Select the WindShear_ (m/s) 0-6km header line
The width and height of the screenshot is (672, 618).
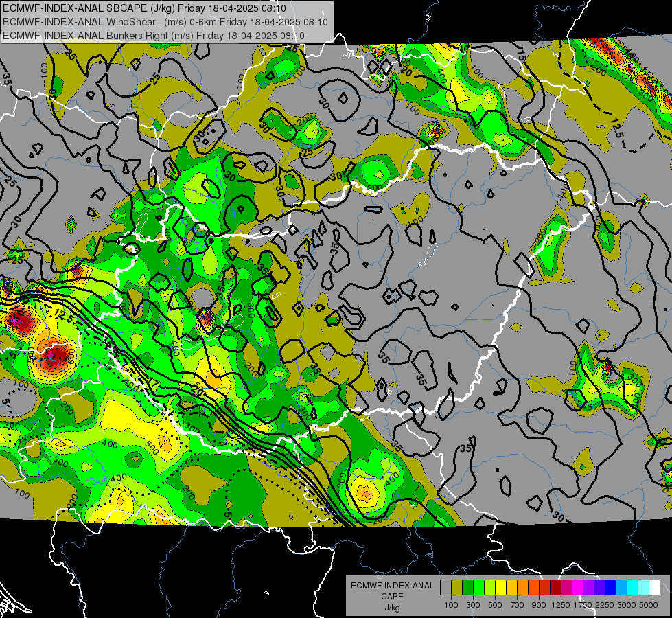pyautogui.click(x=165, y=22)
